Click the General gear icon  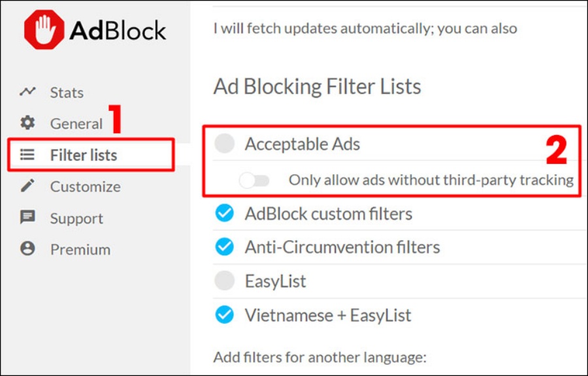point(27,123)
